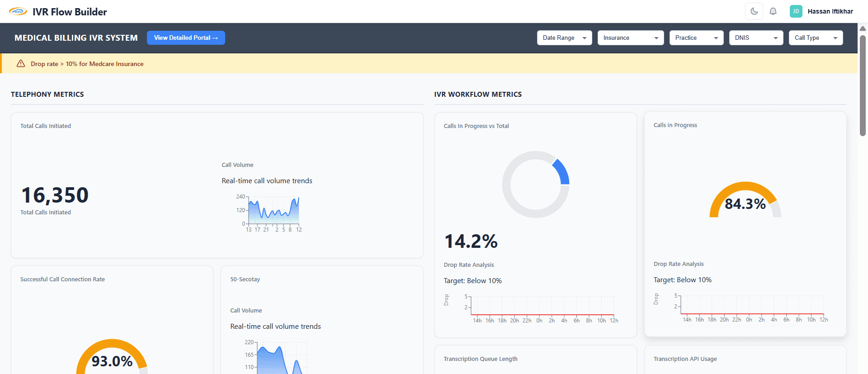Click the Calls In Progress vs Total title
The width and height of the screenshot is (868, 374).
pos(476,126)
